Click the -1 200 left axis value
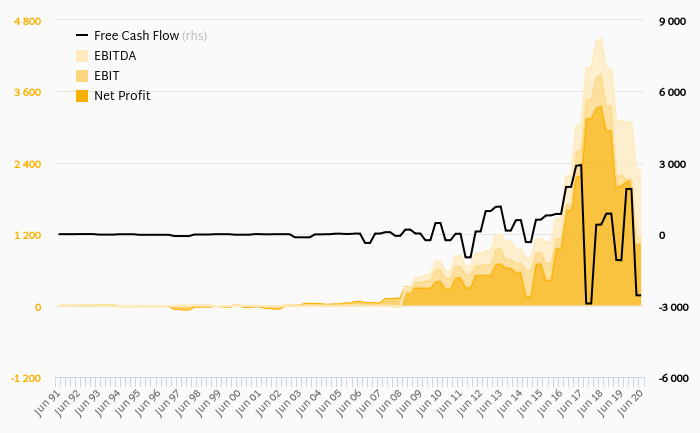 coord(26,379)
